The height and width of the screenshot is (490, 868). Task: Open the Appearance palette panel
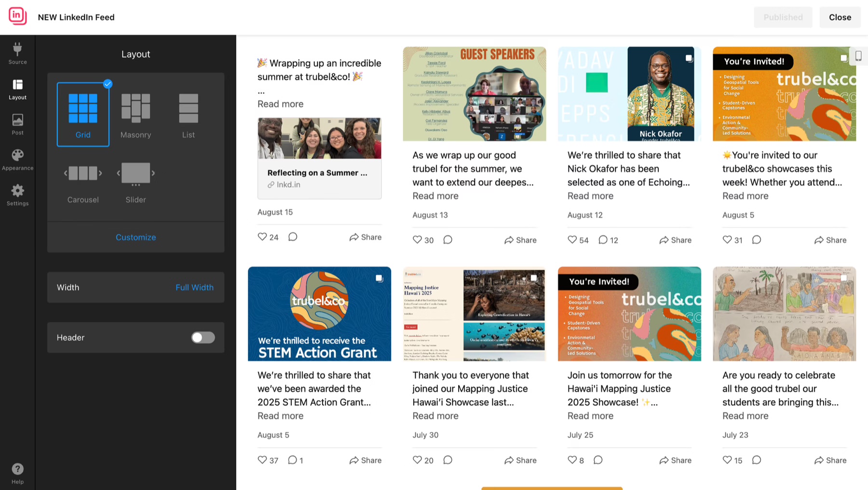[17, 159]
